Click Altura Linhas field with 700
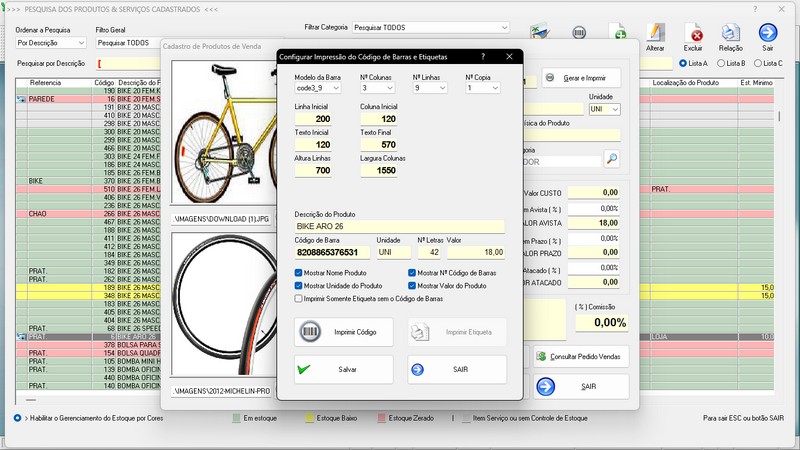 click(x=313, y=170)
